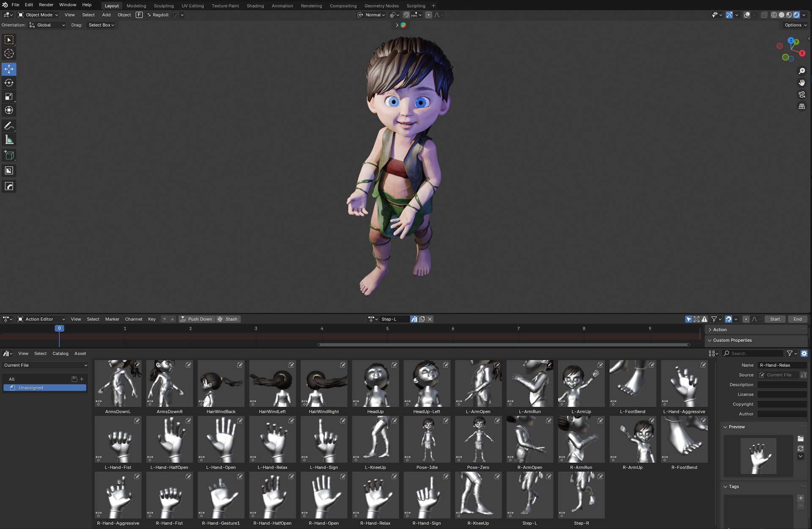Activate the Add Cube tool
The width and height of the screenshot is (812, 529).
click(8, 155)
